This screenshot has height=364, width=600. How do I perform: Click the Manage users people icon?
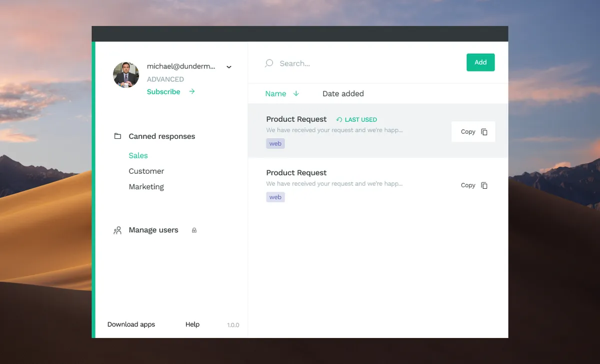click(117, 230)
